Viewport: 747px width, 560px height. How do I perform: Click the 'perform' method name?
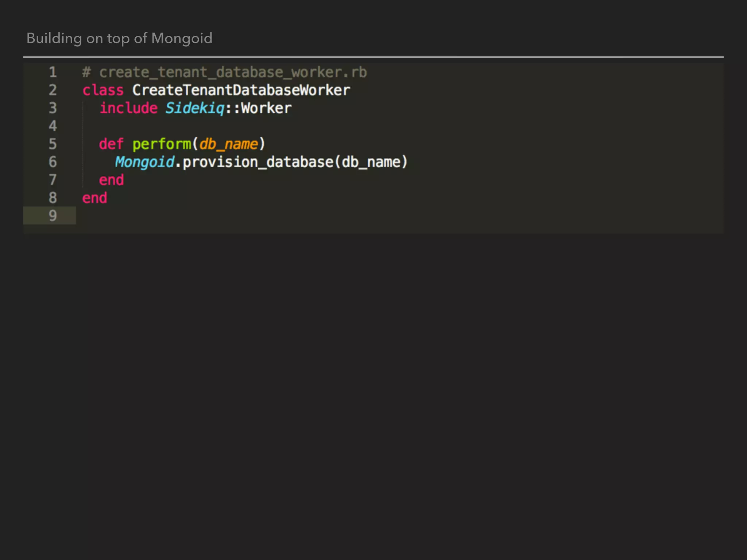[x=162, y=144]
